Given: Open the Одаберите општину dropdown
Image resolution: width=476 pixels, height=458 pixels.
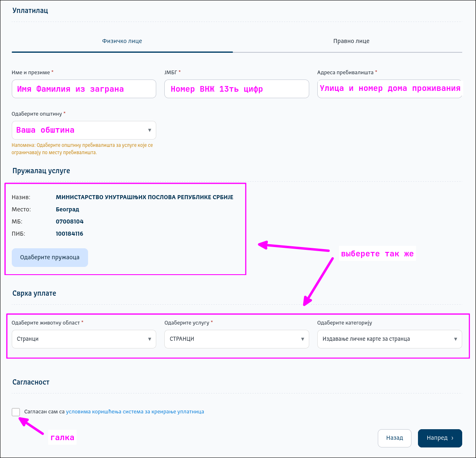Looking at the screenshot, I should [x=84, y=130].
